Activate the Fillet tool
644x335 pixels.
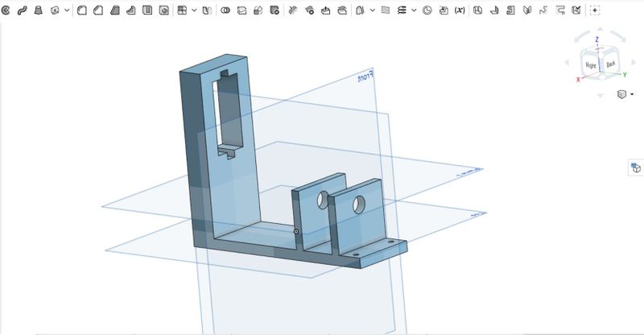point(83,10)
